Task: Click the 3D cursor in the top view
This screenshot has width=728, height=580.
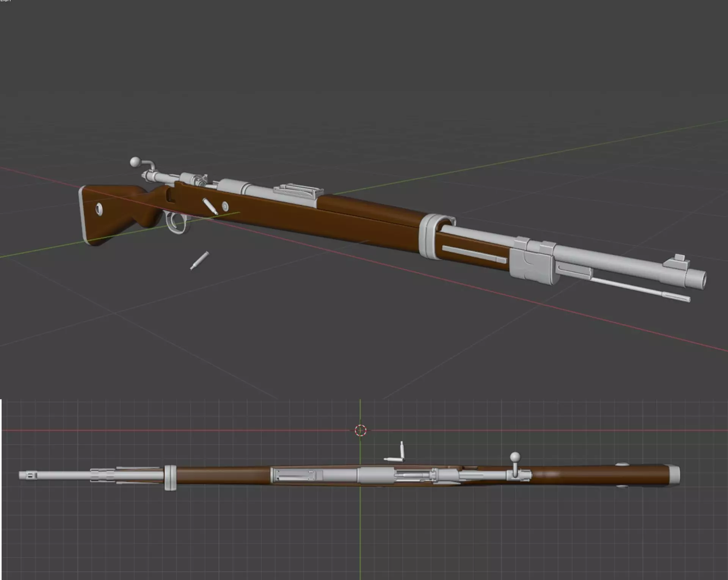Action: (x=360, y=430)
